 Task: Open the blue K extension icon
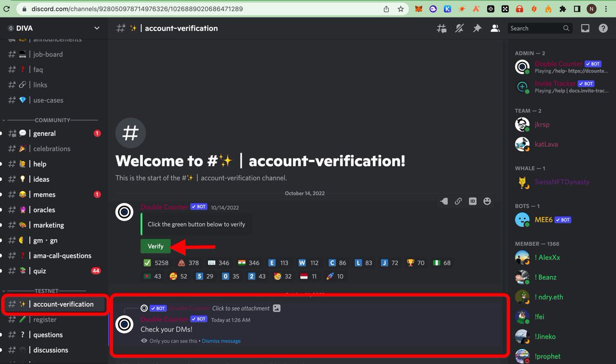pos(448,9)
